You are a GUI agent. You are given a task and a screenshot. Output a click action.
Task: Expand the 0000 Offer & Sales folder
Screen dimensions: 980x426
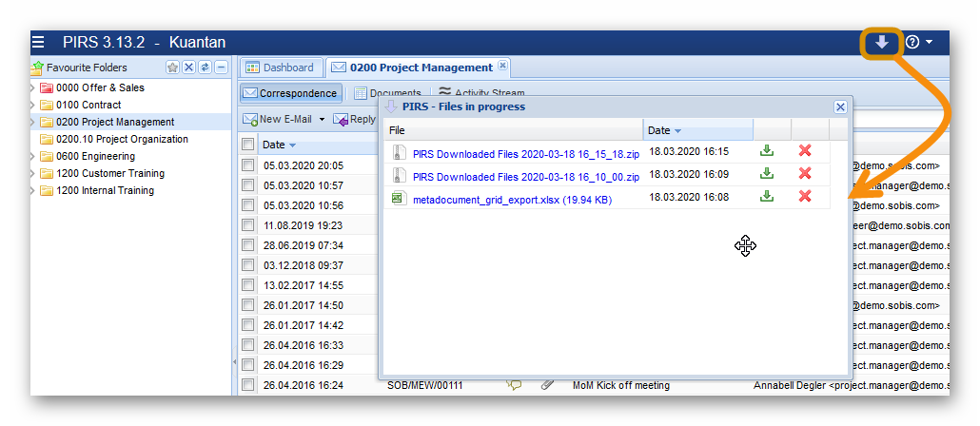(x=33, y=87)
